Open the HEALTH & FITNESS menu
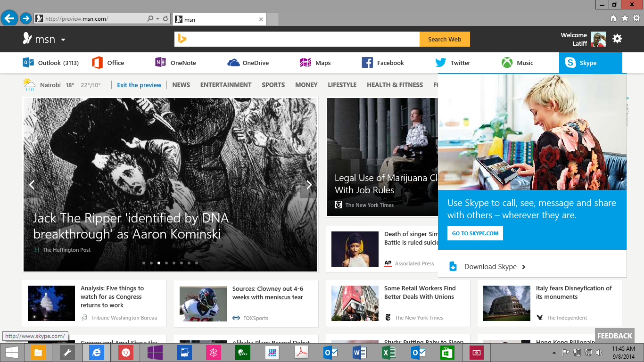644x362 pixels. point(395,85)
